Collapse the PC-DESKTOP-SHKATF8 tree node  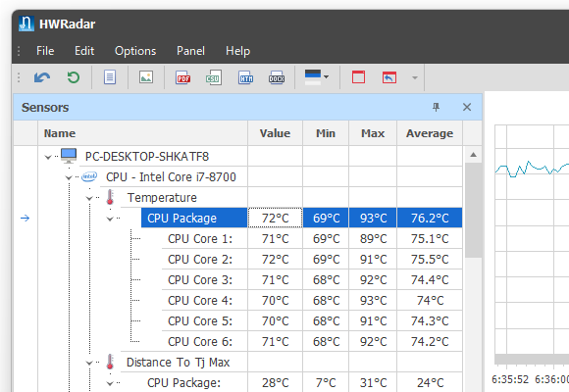[x=48, y=157]
